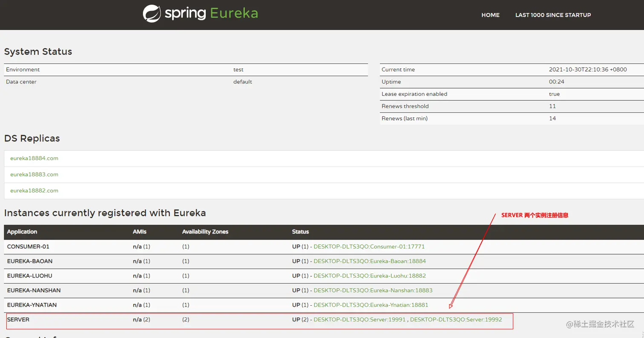This screenshot has width=644, height=338.
Task: Select the environment value test
Action: click(239, 69)
